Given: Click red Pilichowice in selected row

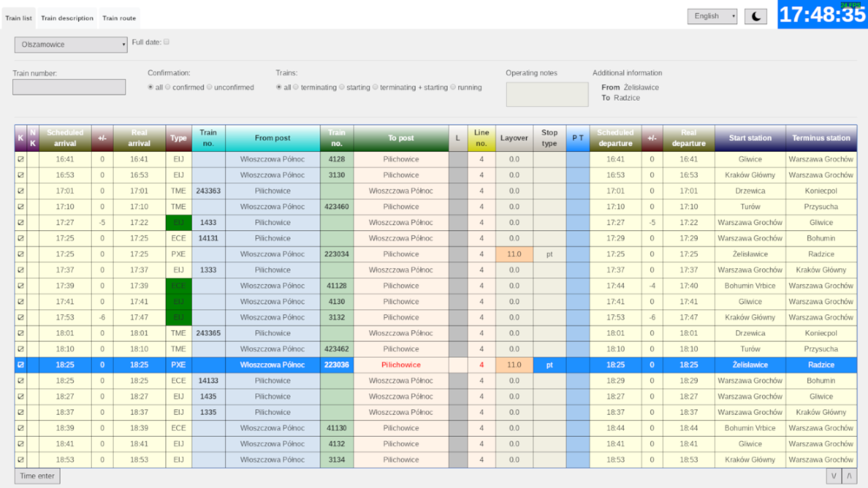Looking at the screenshot, I should (401, 365).
